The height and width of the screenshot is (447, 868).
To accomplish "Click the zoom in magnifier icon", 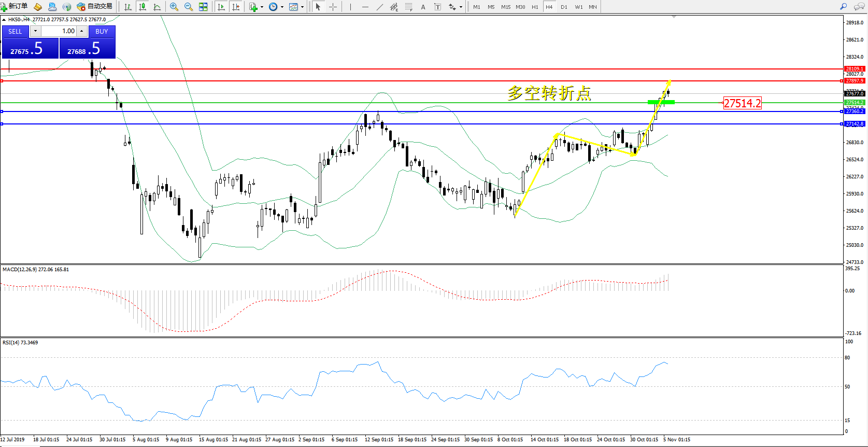I will (x=174, y=7).
